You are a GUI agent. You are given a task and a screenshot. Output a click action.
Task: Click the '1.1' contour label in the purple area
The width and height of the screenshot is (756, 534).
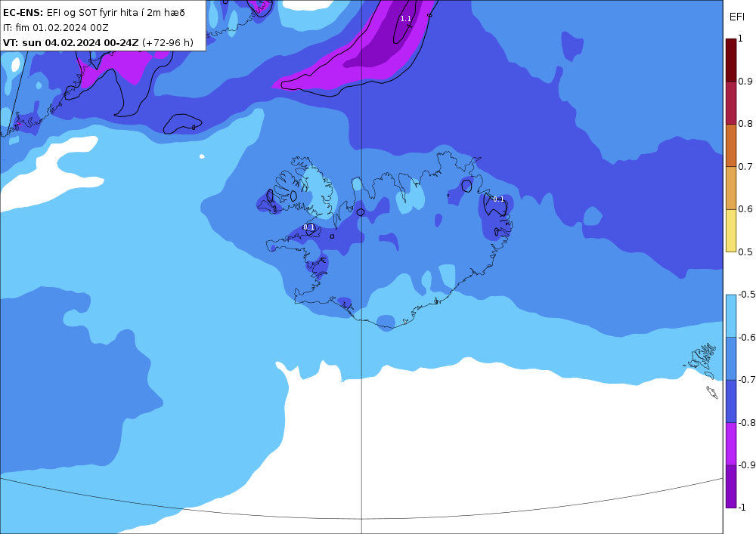point(405,19)
